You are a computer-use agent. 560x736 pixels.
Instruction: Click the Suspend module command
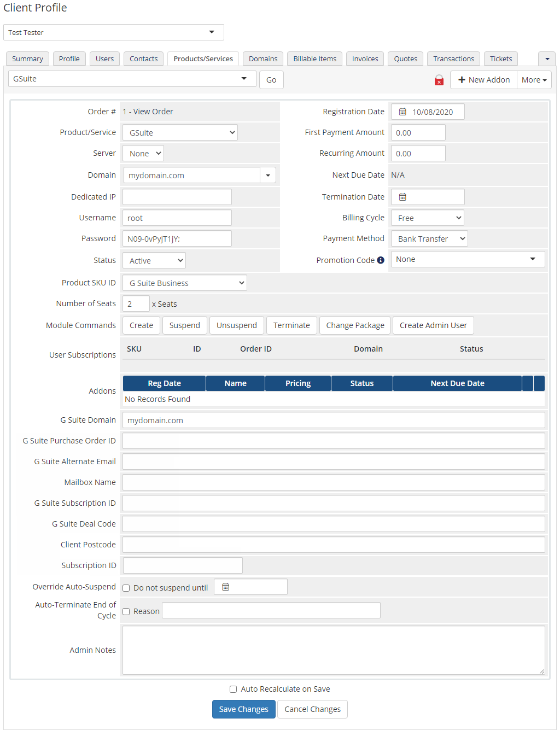coord(185,325)
